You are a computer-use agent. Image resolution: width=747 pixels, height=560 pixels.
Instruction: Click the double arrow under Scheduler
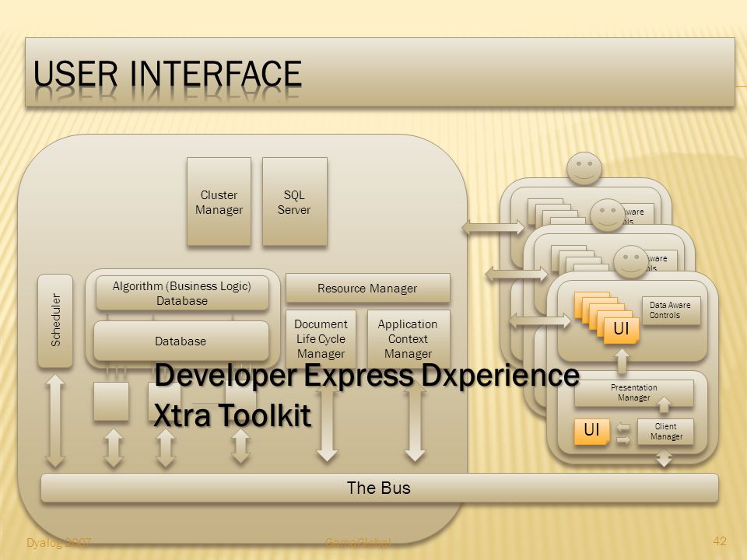coord(55,421)
